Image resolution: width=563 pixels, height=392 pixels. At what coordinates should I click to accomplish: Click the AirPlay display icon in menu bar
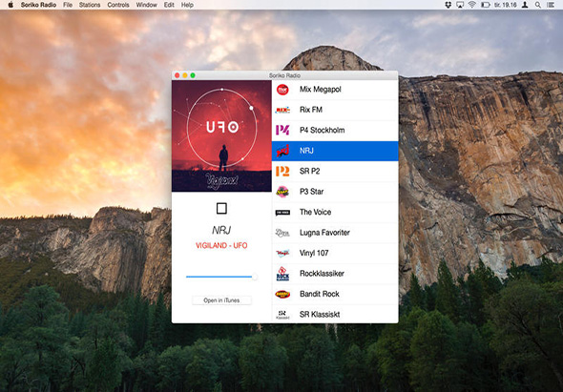(x=460, y=5)
